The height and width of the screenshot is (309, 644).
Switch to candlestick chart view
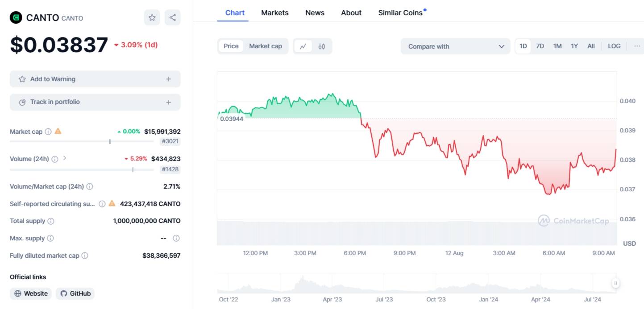[x=322, y=46]
